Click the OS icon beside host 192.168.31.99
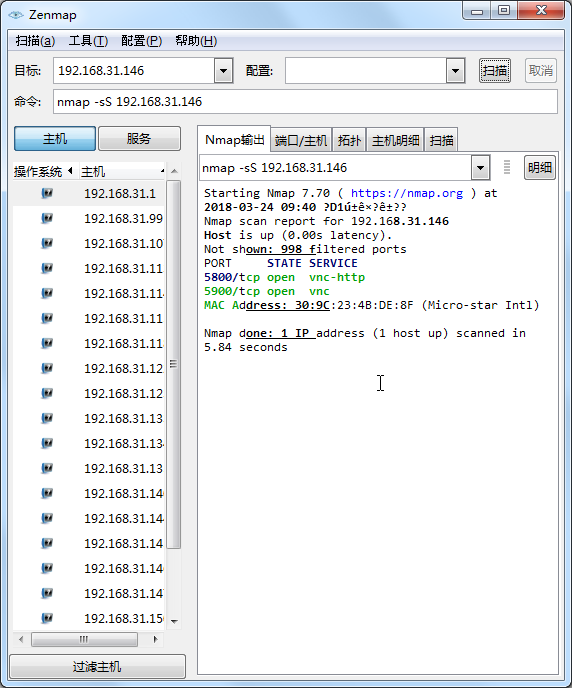 tap(47, 218)
